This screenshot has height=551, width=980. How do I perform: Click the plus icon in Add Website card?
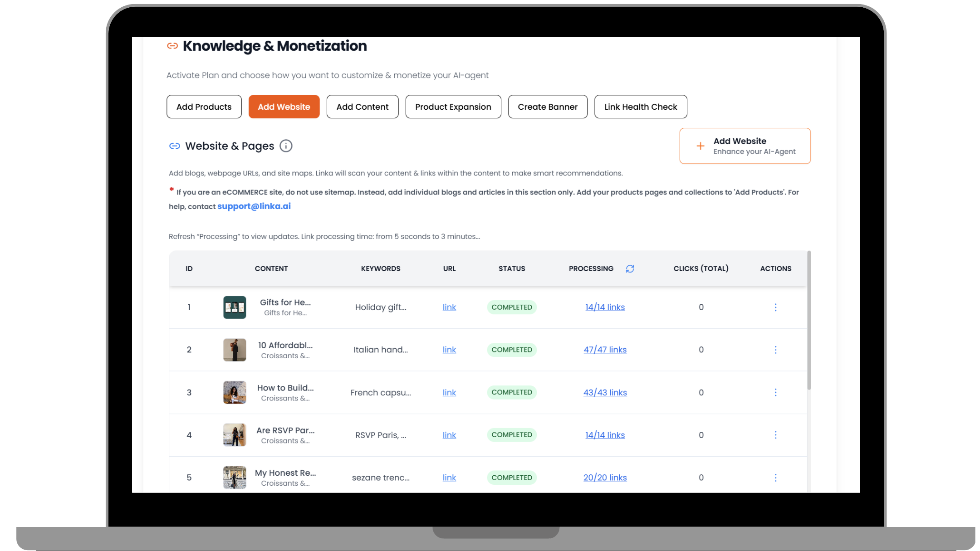pos(700,146)
